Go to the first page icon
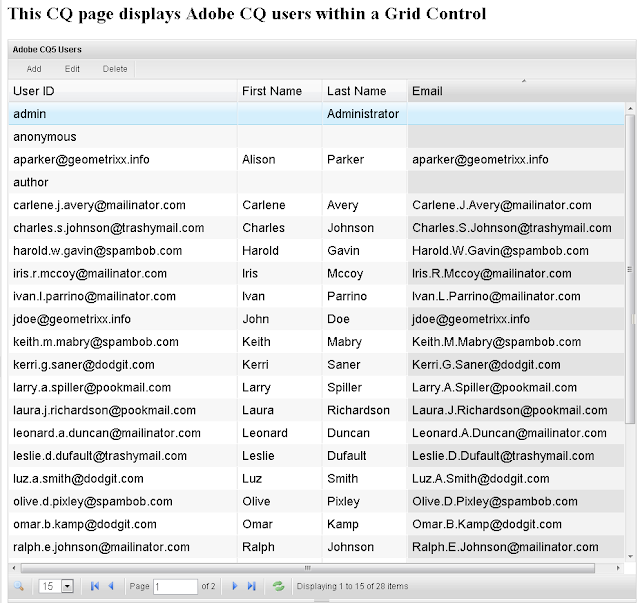This screenshot has height=603, width=640. tap(95, 586)
